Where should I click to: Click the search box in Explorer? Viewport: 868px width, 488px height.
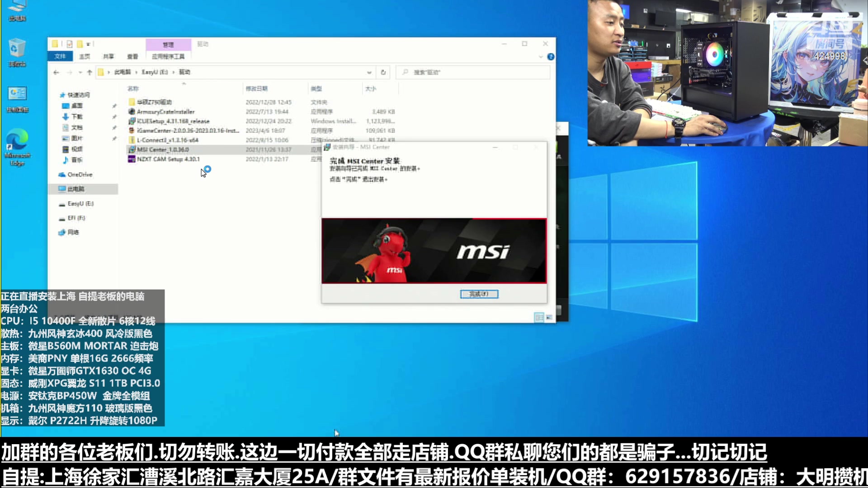tap(473, 72)
